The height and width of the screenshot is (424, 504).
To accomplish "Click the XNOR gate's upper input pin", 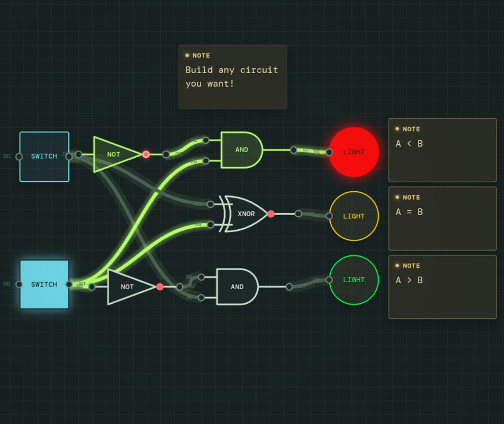I will pos(211,204).
